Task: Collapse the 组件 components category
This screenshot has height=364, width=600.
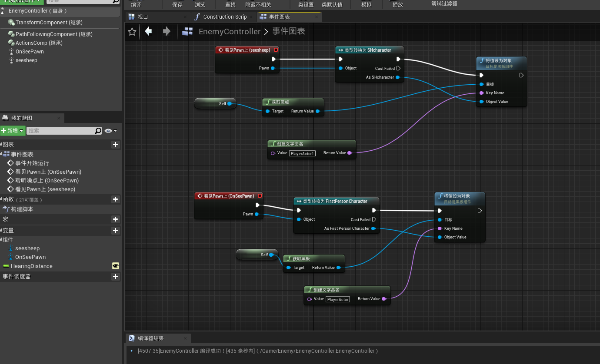Action: pyautogui.click(x=1, y=240)
